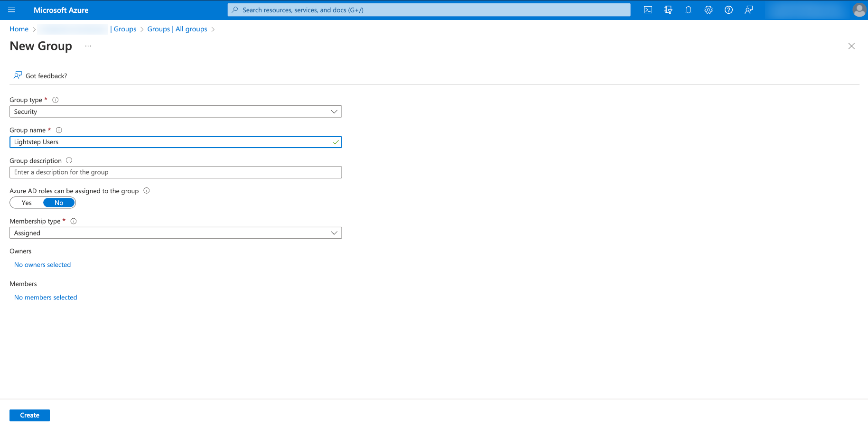This screenshot has width=868, height=428.
Task: Click No owners selected link
Action: coord(42,265)
